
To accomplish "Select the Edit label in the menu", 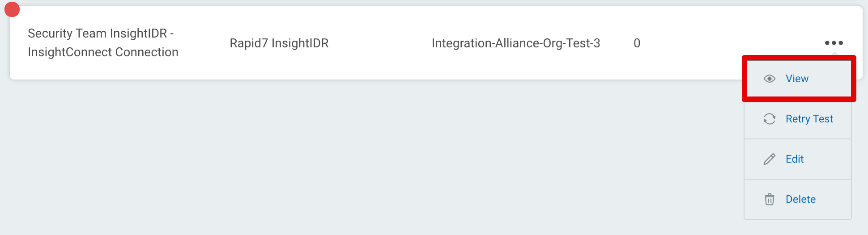I will click(795, 159).
